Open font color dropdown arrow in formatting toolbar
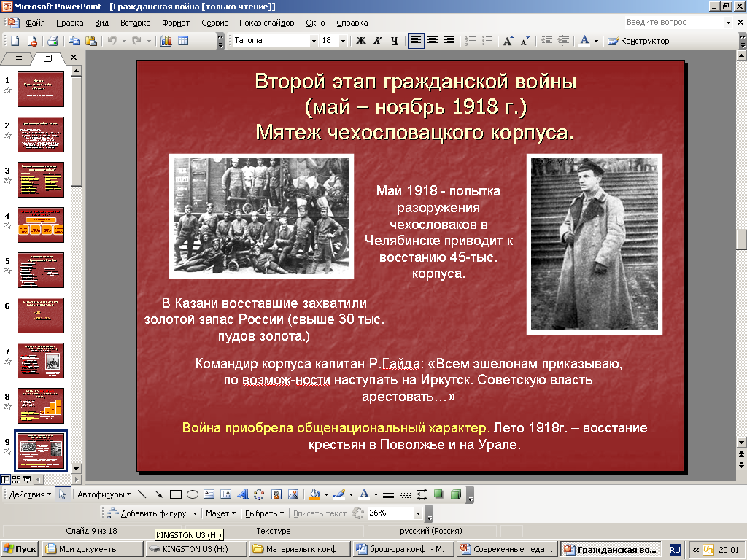The image size is (747, 560). click(x=596, y=41)
